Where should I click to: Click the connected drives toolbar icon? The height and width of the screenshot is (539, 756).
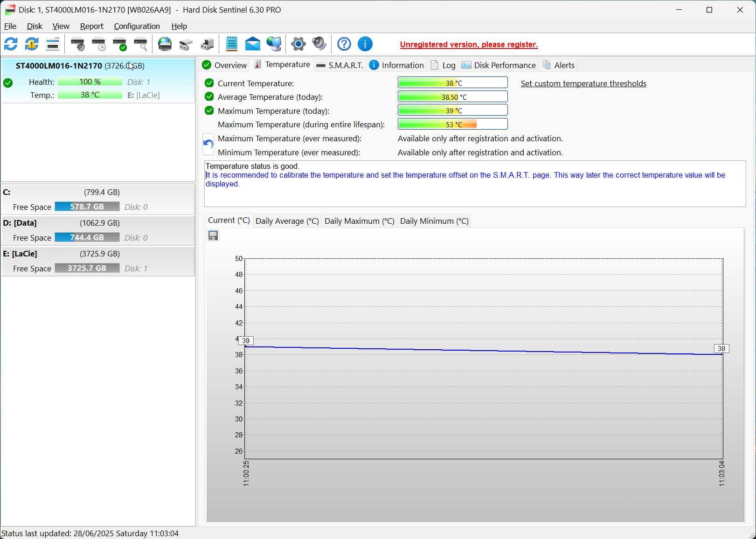[x=186, y=44]
